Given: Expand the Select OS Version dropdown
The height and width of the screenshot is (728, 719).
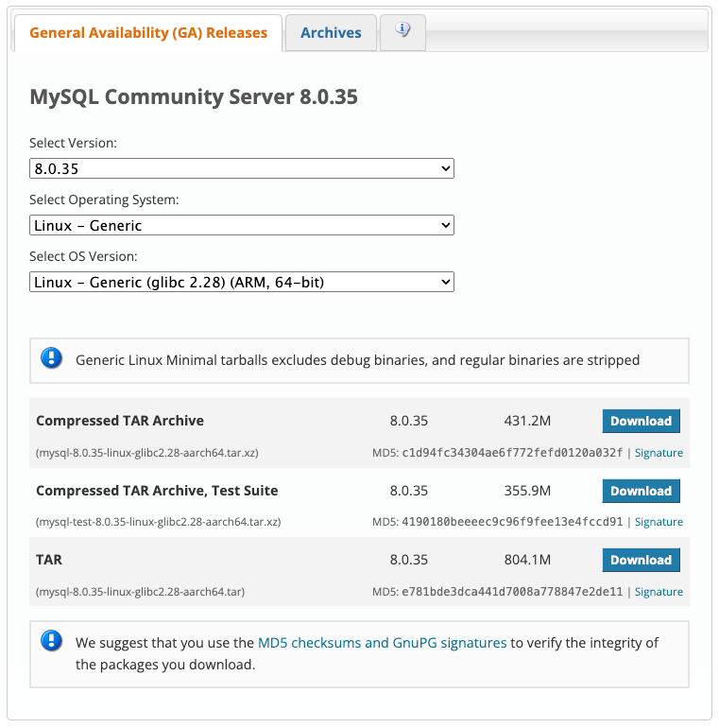Looking at the screenshot, I should pyautogui.click(x=242, y=282).
